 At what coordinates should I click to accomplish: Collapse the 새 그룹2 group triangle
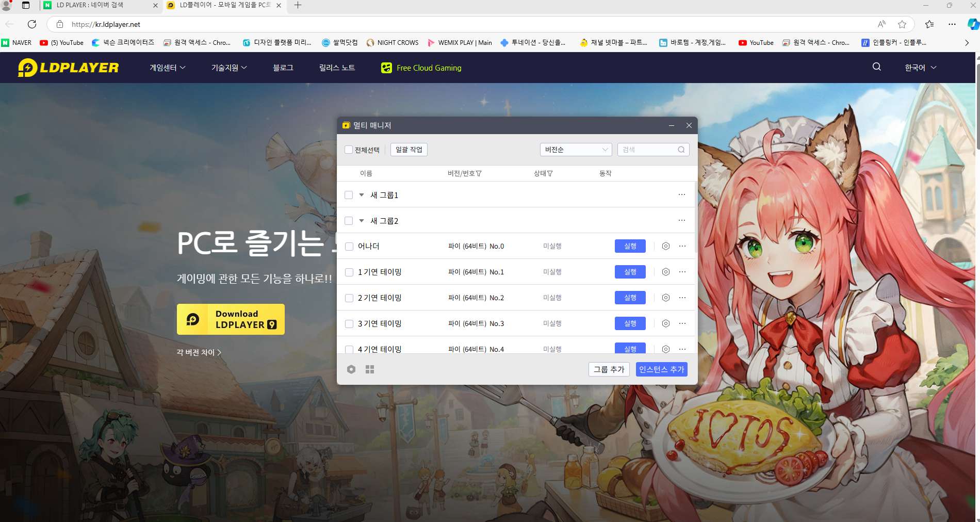click(362, 221)
